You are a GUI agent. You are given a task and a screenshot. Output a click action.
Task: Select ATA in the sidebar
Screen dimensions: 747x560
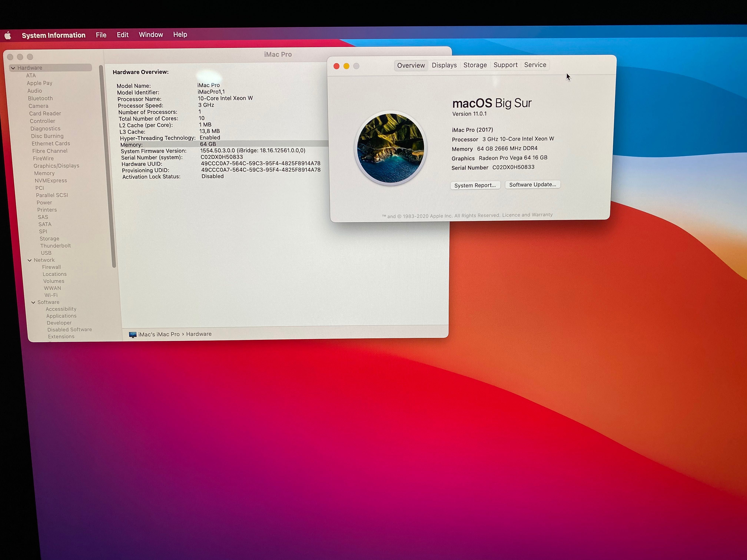pyautogui.click(x=31, y=76)
